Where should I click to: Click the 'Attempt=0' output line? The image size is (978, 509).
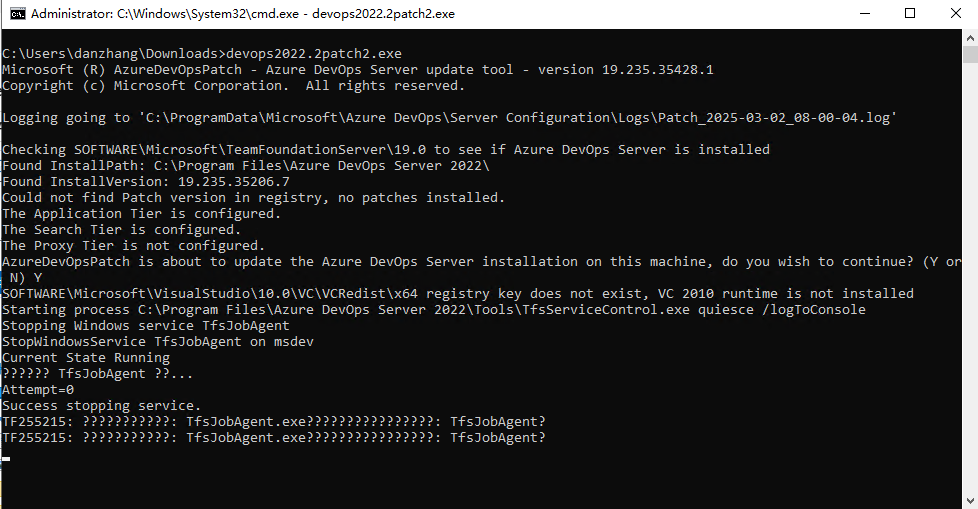[x=38, y=389]
